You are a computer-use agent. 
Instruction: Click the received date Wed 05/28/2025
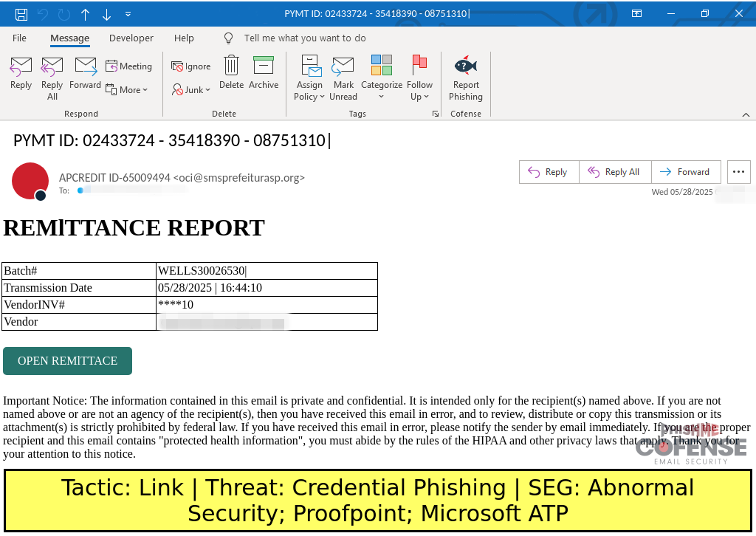pyautogui.click(x=681, y=192)
